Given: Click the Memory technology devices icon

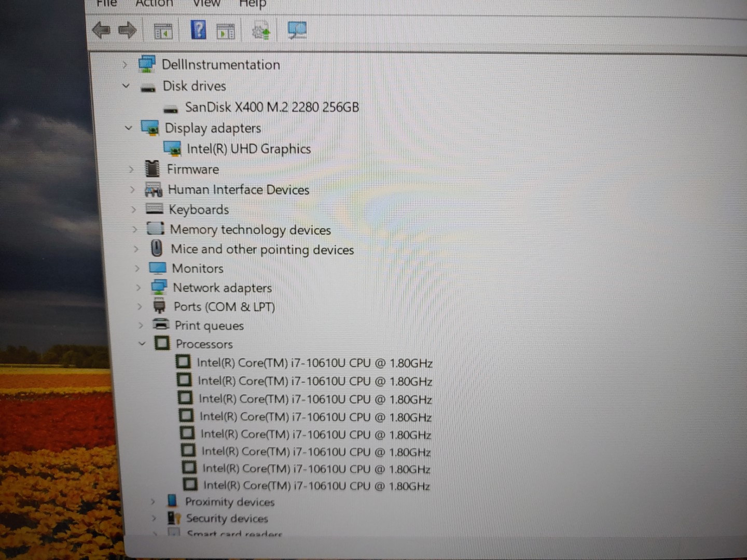Looking at the screenshot, I should [156, 228].
